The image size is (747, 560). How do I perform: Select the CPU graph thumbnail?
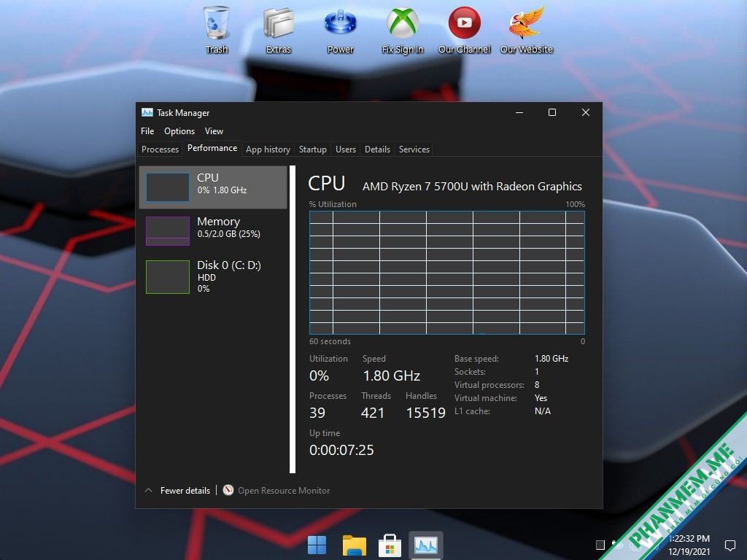tap(168, 187)
